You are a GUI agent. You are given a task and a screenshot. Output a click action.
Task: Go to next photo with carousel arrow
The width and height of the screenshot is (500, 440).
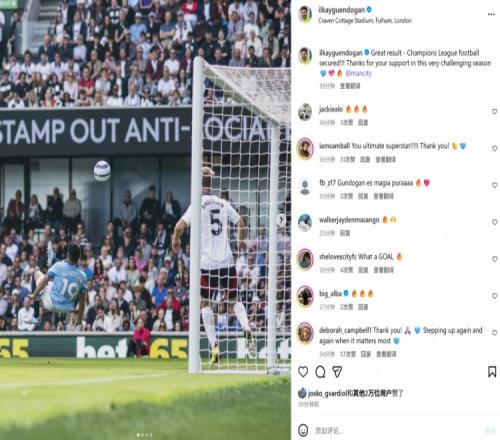[281, 220]
